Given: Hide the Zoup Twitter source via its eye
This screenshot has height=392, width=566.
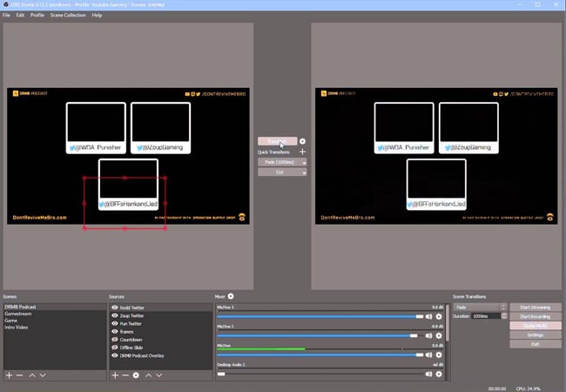Looking at the screenshot, I should point(115,315).
